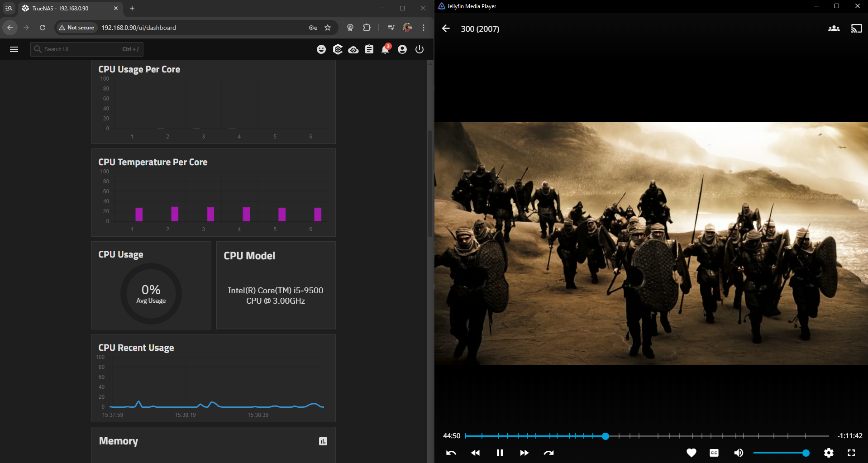Click the Jellyfin next track button
Screen dimensions: 868x463
[x=548, y=453]
